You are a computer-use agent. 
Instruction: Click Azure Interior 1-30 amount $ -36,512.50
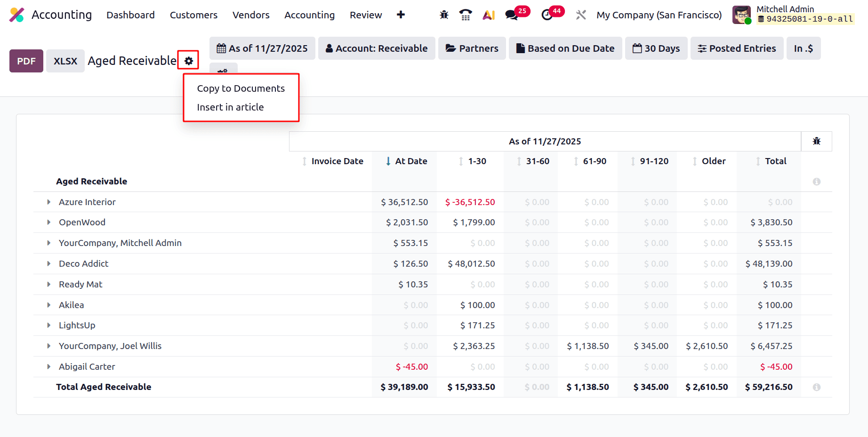[x=470, y=202]
